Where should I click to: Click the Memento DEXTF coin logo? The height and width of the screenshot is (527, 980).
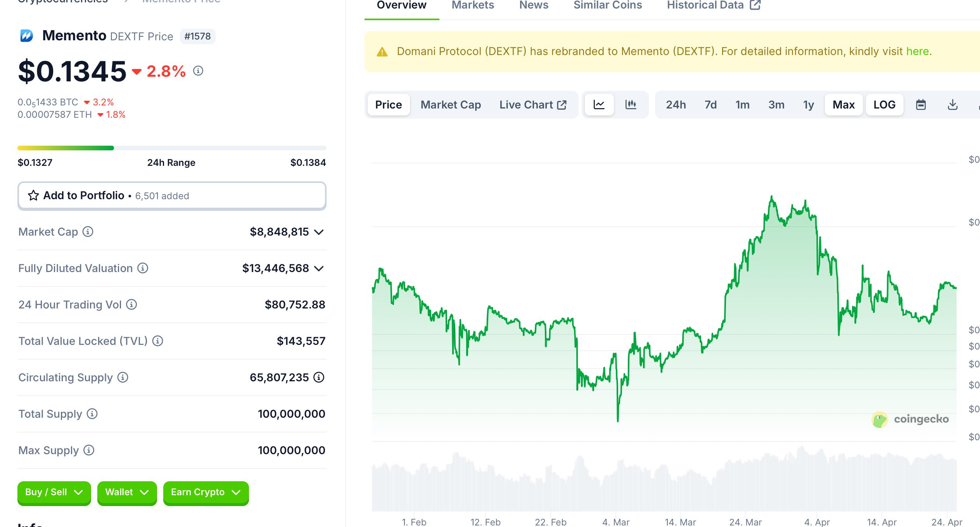click(x=26, y=36)
